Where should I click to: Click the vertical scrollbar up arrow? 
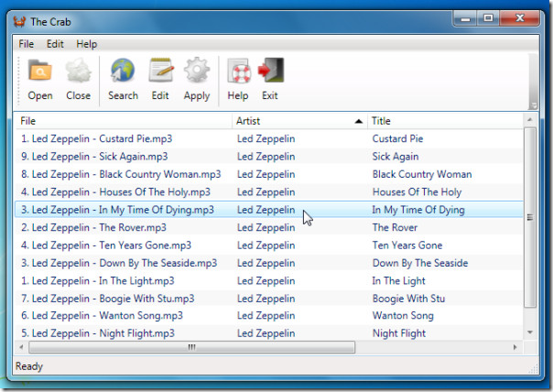(x=530, y=120)
